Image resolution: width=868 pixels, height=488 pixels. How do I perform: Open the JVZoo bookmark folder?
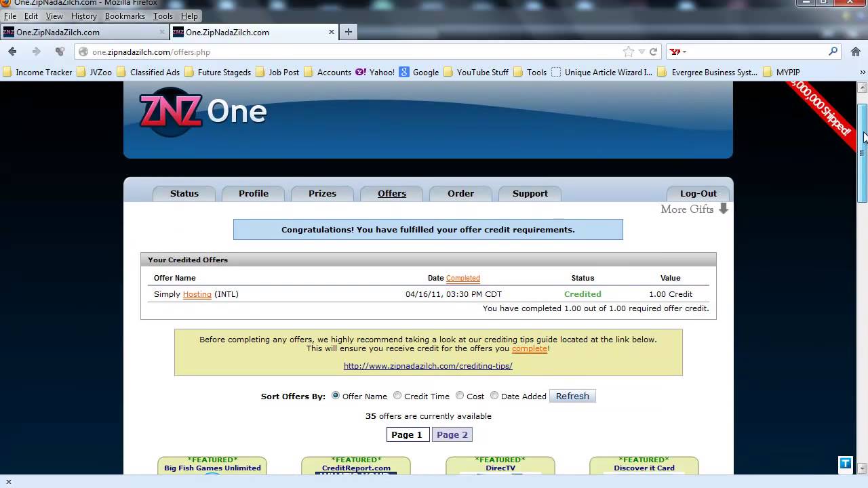pos(94,72)
